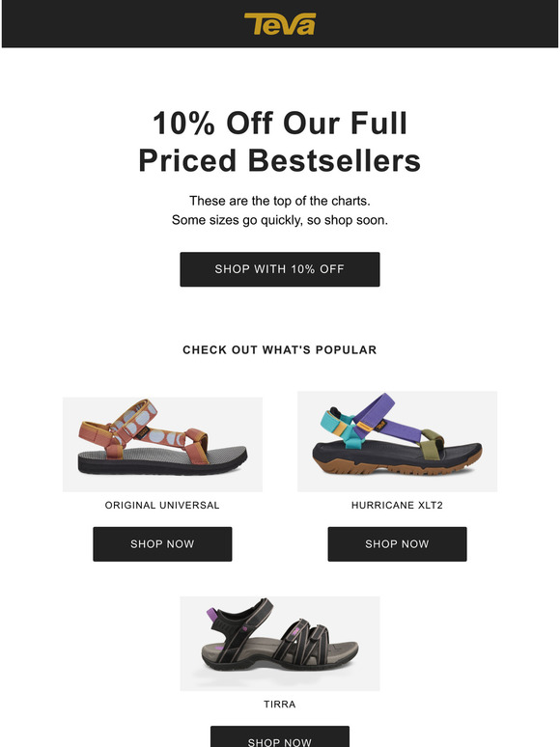Click Shop Now under Hurricane XLT2
The height and width of the screenshot is (747, 560).
(397, 544)
